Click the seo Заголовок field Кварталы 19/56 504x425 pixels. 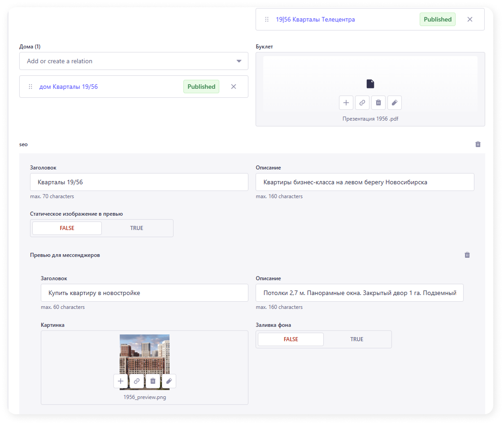(139, 182)
